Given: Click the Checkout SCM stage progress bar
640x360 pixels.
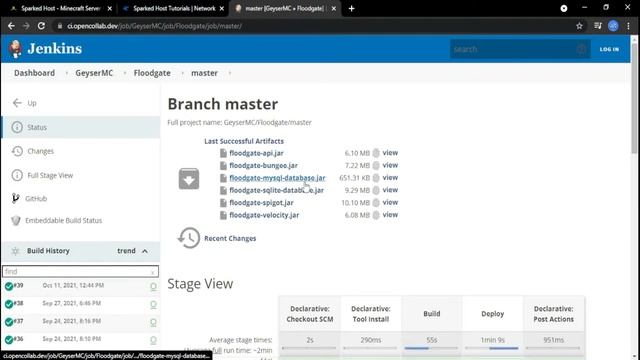Looking at the screenshot, I should pyautogui.click(x=309, y=348).
